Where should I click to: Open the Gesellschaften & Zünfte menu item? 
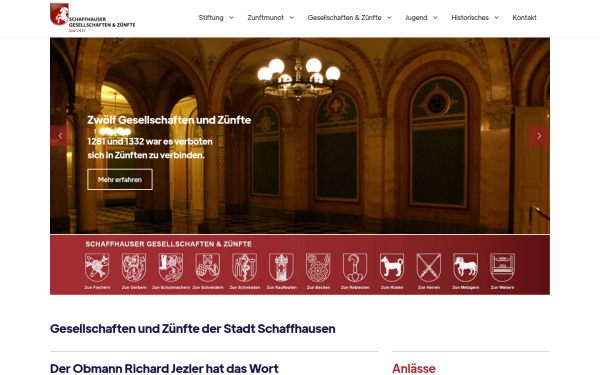click(x=344, y=18)
